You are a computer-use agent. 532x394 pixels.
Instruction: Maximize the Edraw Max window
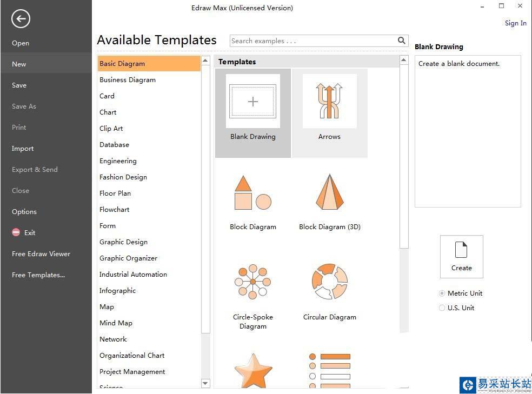click(x=501, y=6)
